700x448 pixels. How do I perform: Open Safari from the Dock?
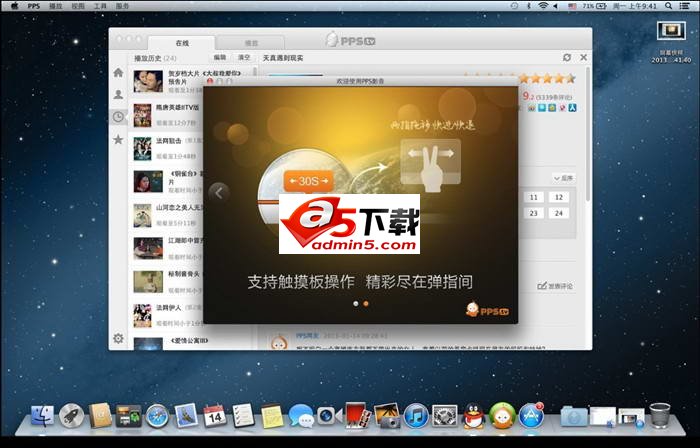coord(157,416)
